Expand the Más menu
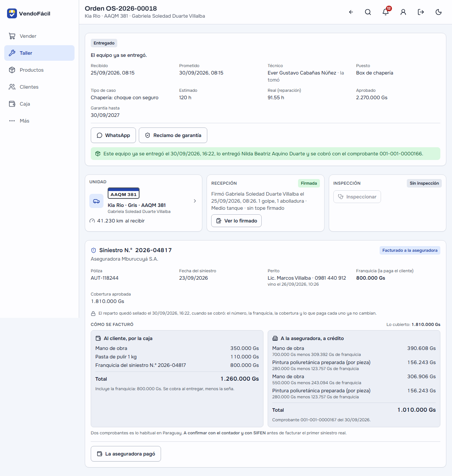 39,121
